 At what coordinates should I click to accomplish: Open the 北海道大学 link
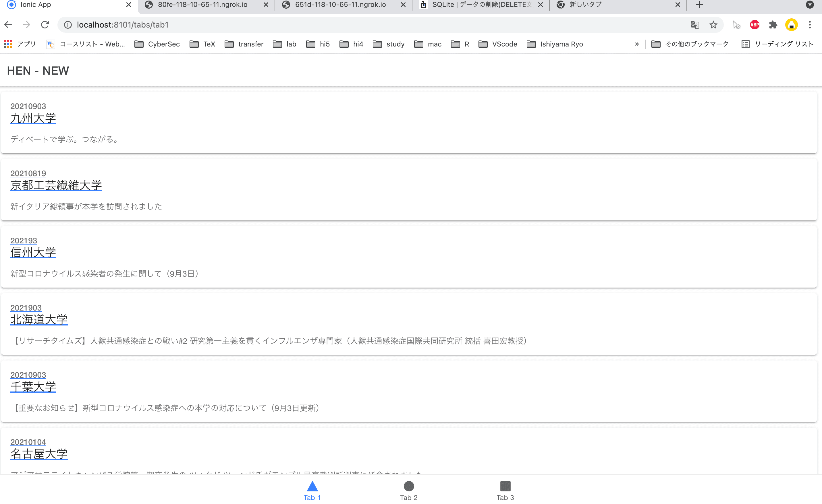coord(39,320)
